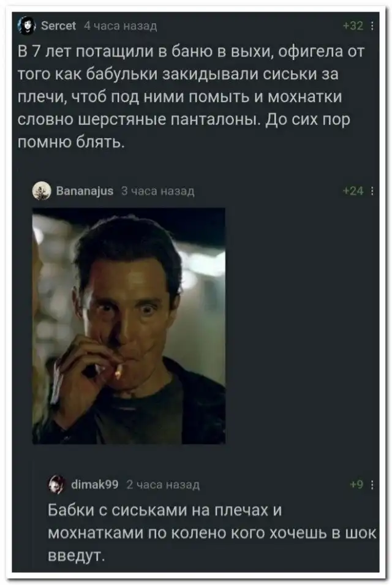Open the three-dot menu on dimak99's comment
Screen dimensions: 392x585
click(372, 485)
